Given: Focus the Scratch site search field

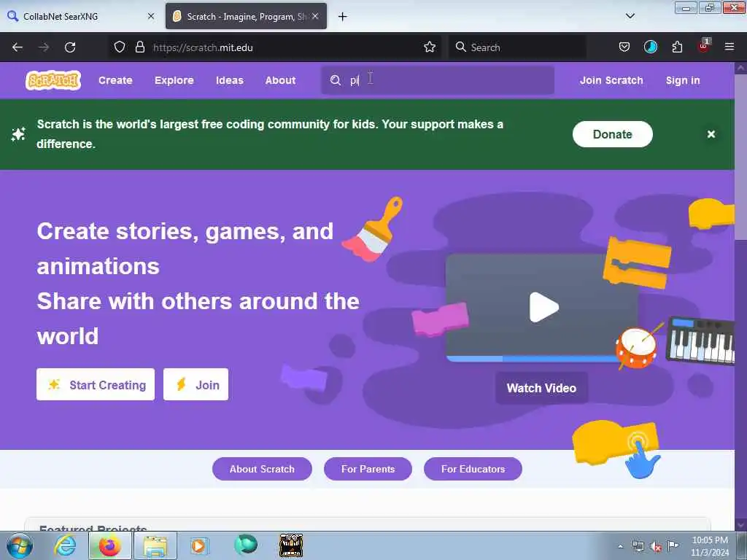Looking at the screenshot, I should coord(438,80).
